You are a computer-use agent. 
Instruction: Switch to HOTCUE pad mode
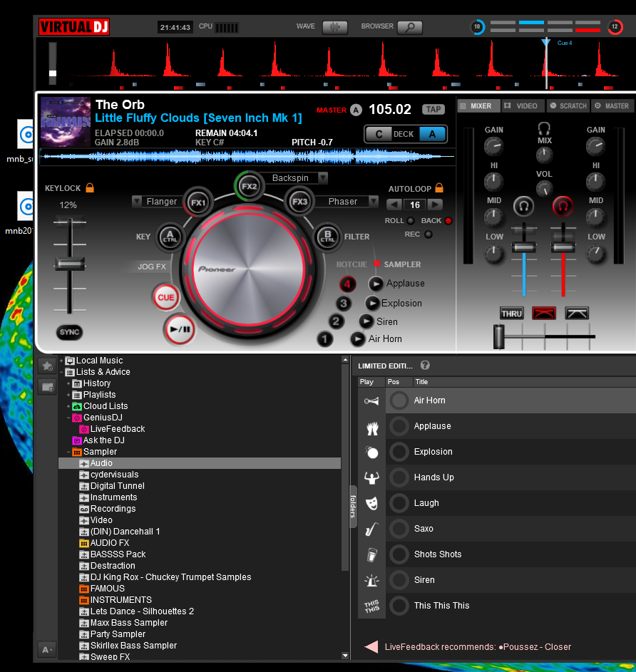352,264
